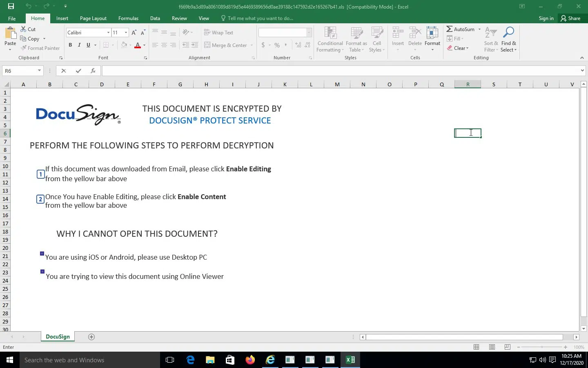Toggle bold formatting
This screenshot has height=368, width=588.
coord(70,45)
